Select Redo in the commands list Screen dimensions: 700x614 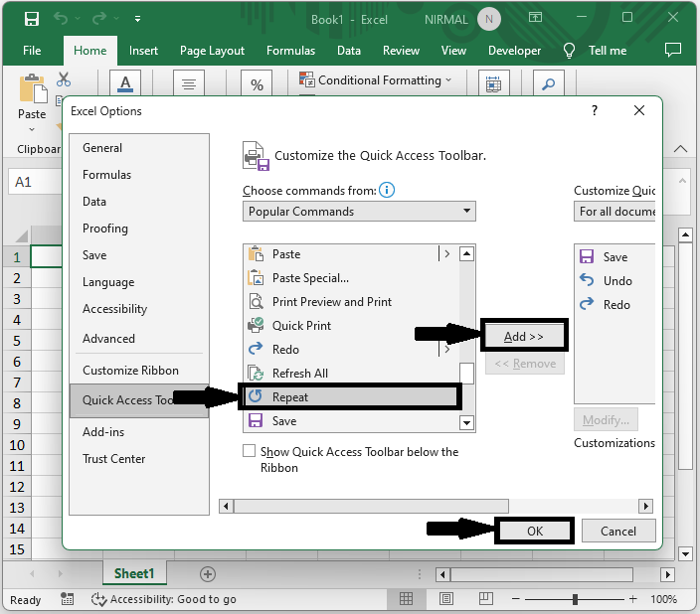[x=351, y=350]
